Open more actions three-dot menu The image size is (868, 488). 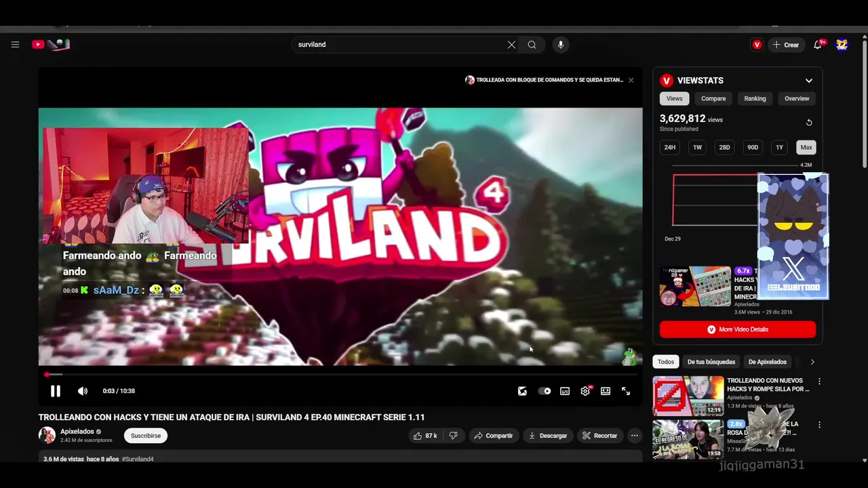(x=635, y=436)
